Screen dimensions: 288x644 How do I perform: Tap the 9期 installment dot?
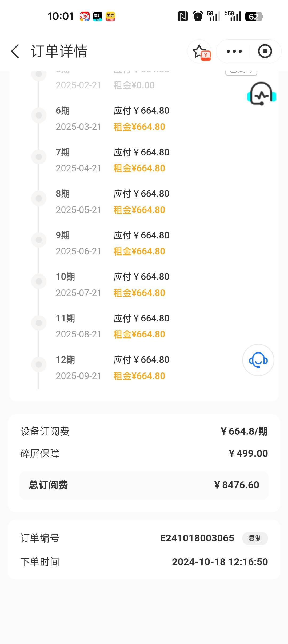point(39,240)
